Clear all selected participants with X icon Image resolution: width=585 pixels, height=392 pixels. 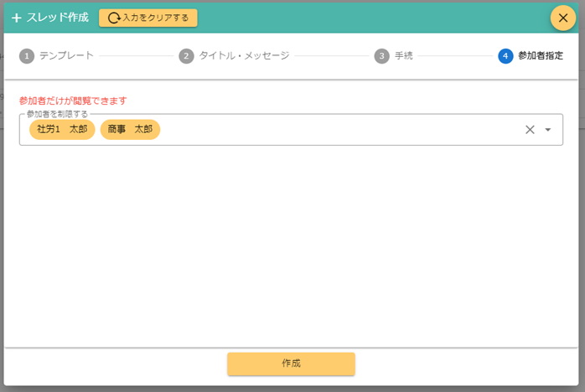pos(530,130)
